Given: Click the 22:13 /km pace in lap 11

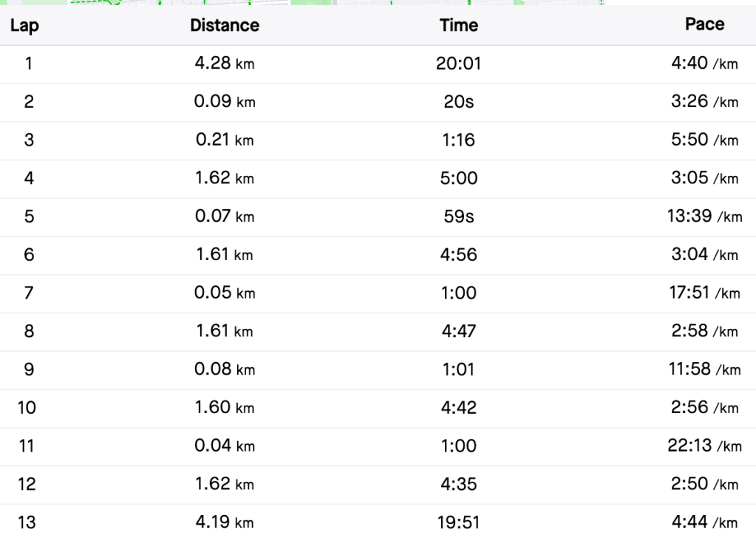Looking at the screenshot, I should tap(704, 446).
